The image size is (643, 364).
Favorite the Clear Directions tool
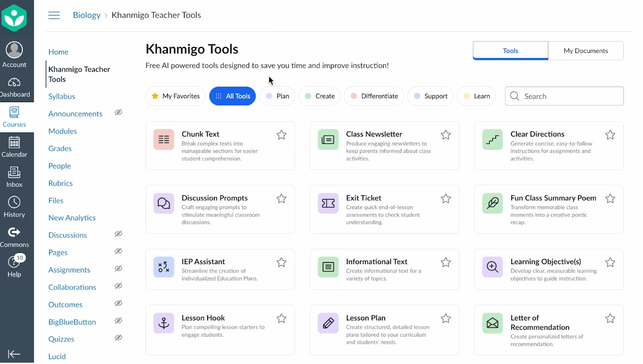(610, 135)
